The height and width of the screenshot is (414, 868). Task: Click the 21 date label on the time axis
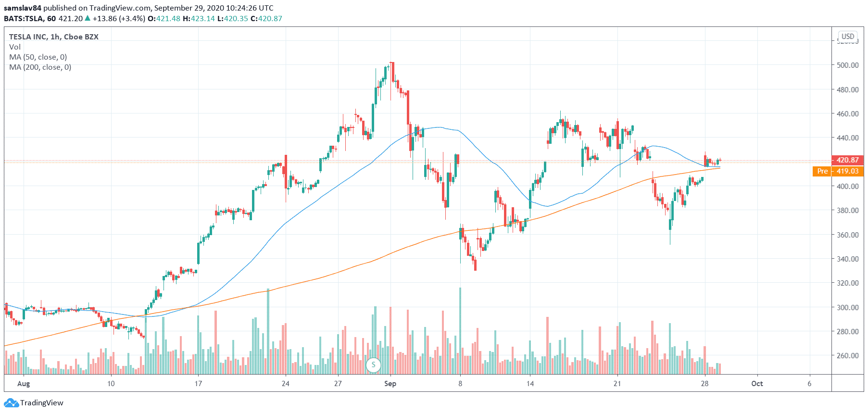[617, 383]
